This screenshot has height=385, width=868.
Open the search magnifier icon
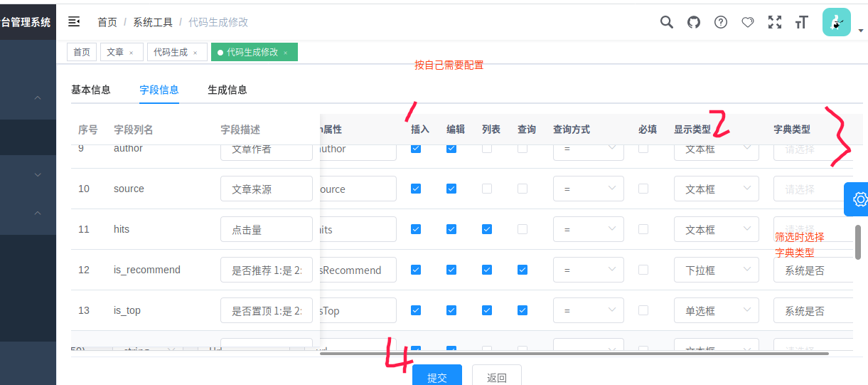[x=666, y=22]
